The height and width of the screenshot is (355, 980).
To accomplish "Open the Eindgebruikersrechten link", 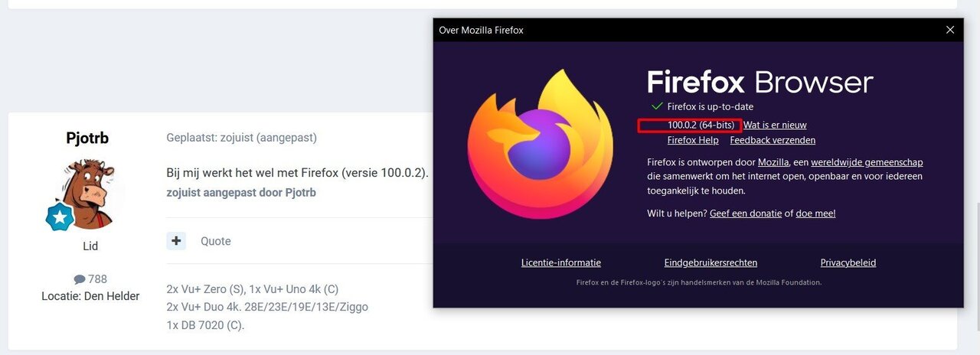I will click(x=710, y=262).
